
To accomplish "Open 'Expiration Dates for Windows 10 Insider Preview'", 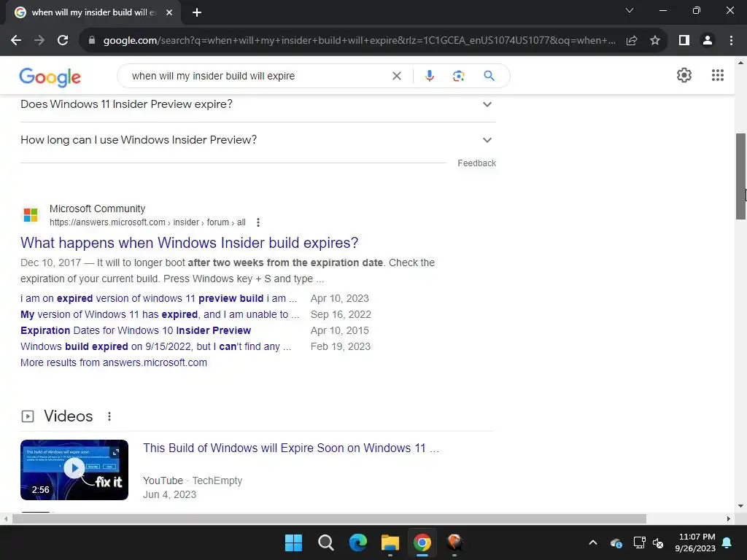I will point(136,330).
